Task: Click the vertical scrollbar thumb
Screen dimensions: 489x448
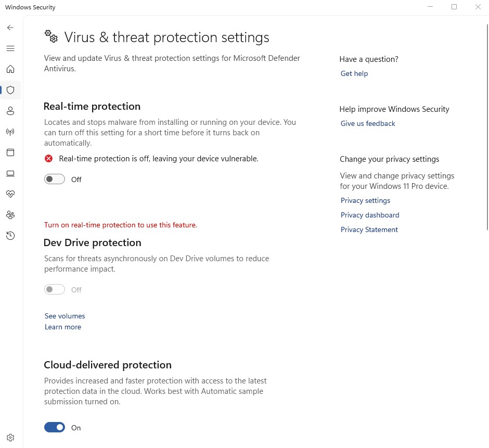Action: (x=487, y=127)
